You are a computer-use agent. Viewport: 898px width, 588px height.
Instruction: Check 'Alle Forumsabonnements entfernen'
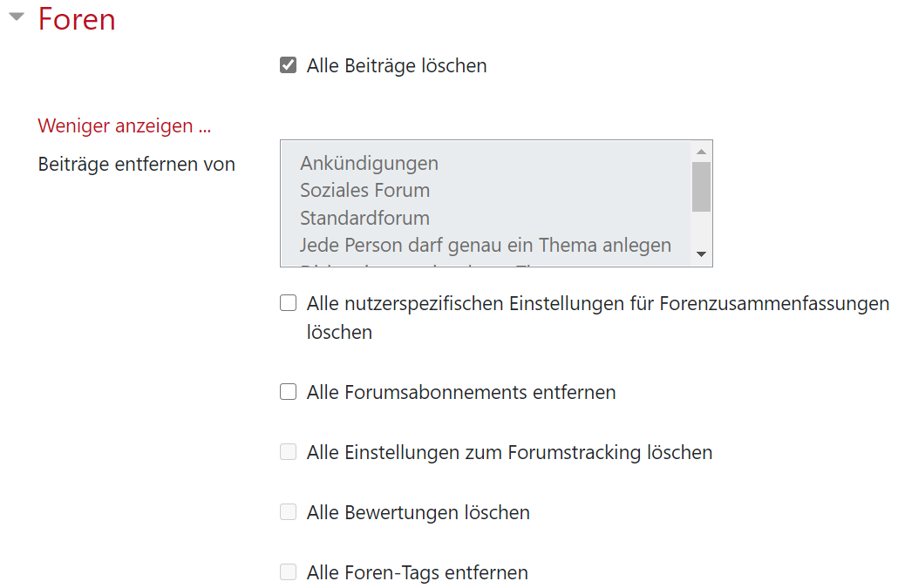point(288,391)
